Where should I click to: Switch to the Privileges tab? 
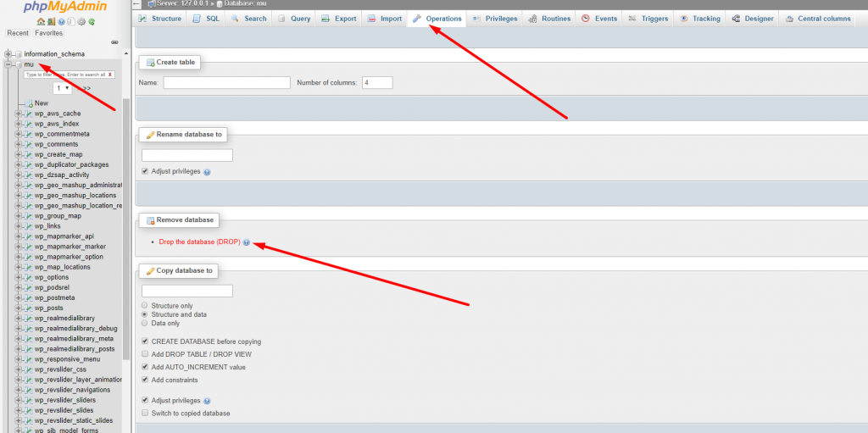click(495, 19)
